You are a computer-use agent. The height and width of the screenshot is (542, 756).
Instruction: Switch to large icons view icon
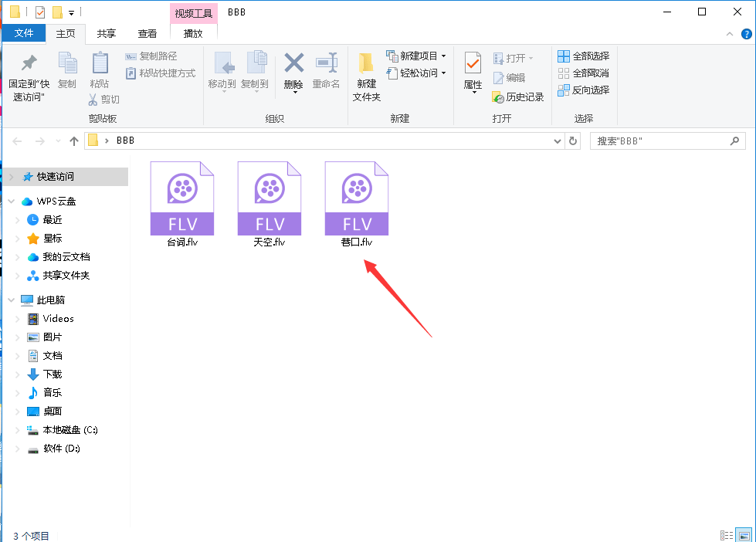pos(744,535)
